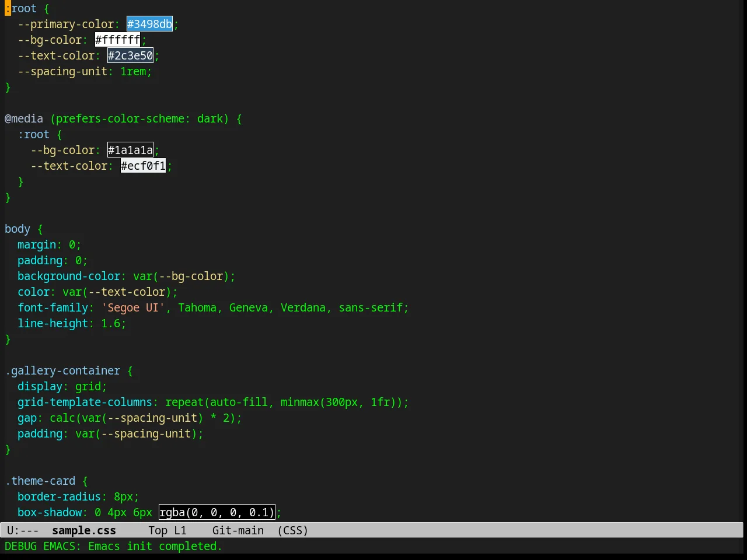Click the font-family property name
Viewport: 747px width, 560px height.
(53, 307)
